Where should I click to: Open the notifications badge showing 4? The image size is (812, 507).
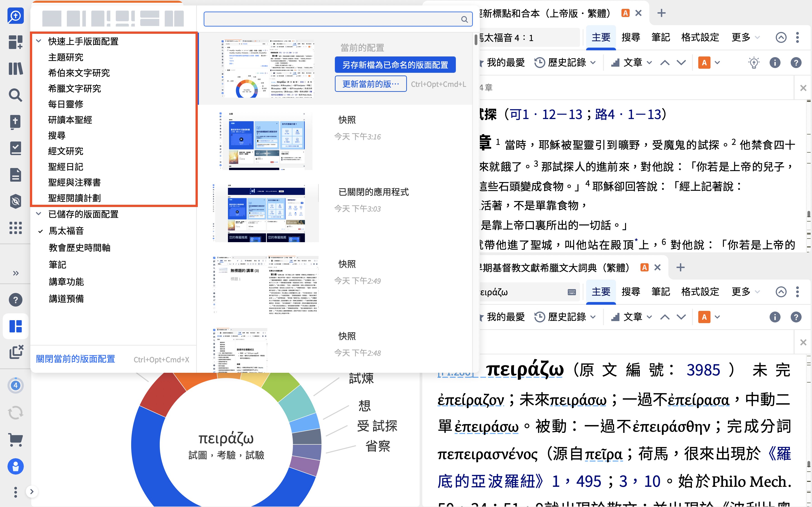coord(15,386)
